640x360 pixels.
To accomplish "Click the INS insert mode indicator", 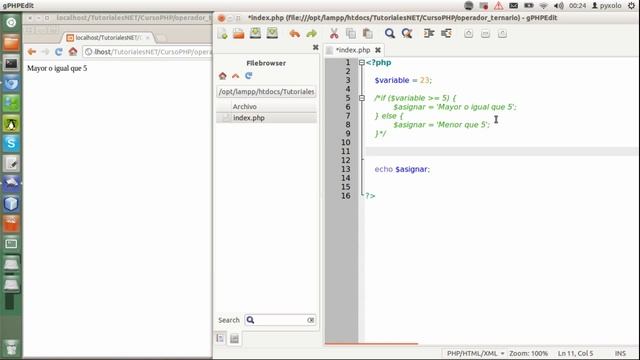I will 620,353.
